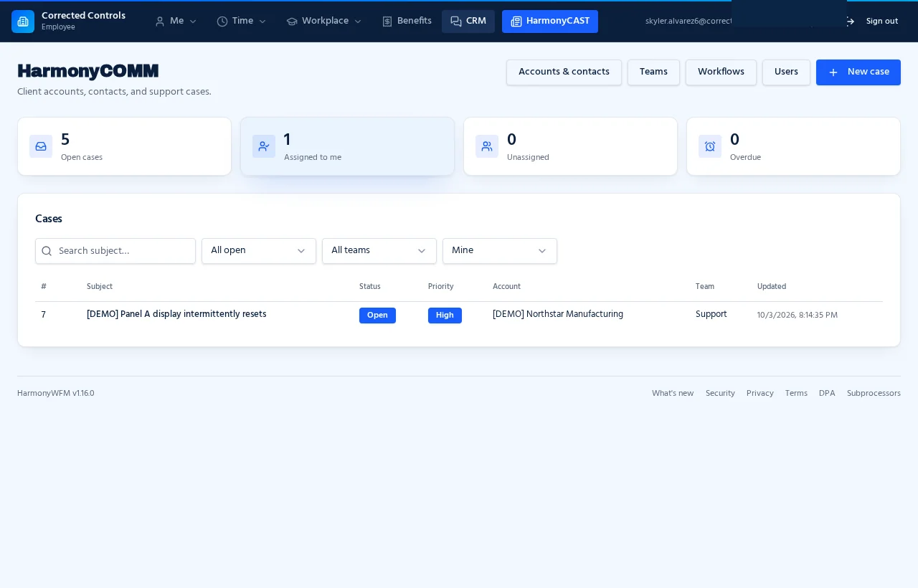Screen dimensions: 918x588
Task: Open the Security footer link
Action: (x=720, y=394)
